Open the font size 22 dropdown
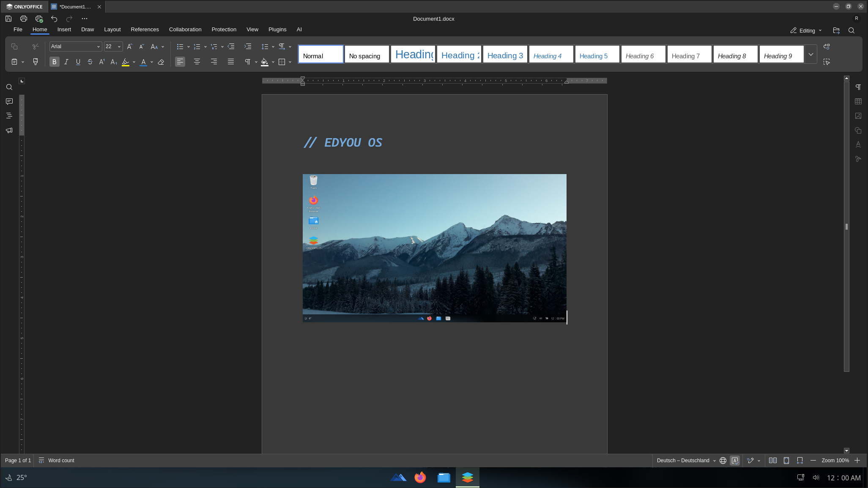 [x=119, y=46]
